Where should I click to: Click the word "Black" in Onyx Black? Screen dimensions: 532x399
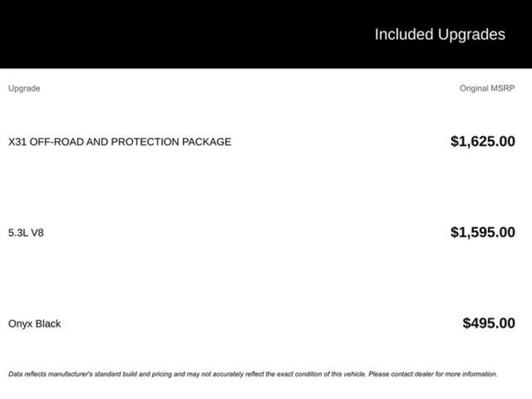coord(48,324)
